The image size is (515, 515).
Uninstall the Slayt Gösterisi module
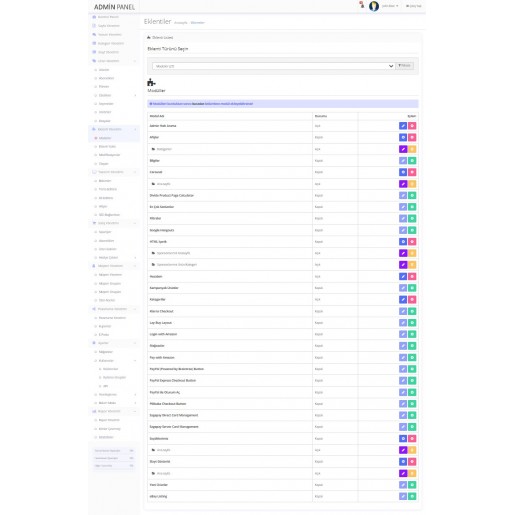(x=412, y=462)
